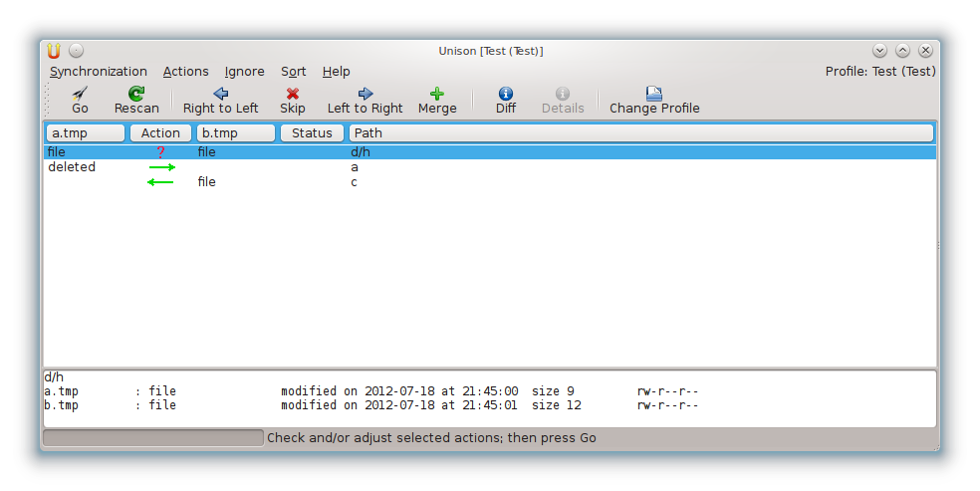980x491 pixels.
Task: Click the Change Profile icon
Action: pyautogui.click(x=653, y=94)
